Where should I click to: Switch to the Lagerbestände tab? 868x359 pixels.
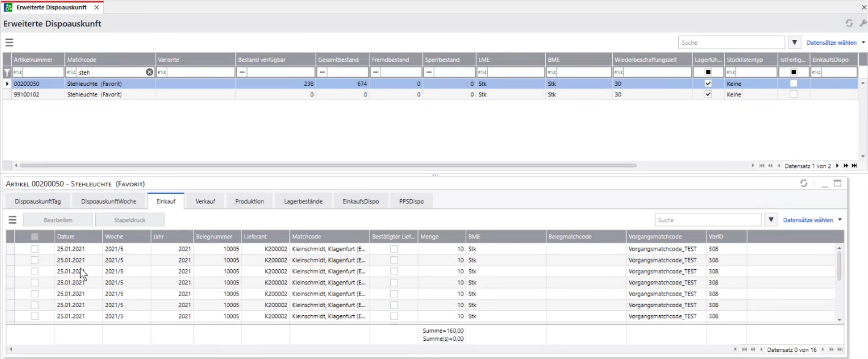point(303,201)
